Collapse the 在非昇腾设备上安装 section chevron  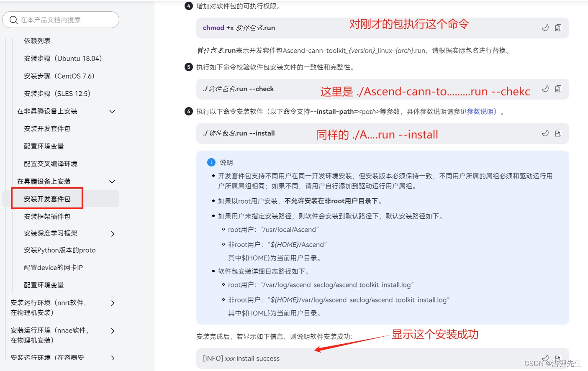[x=112, y=111]
